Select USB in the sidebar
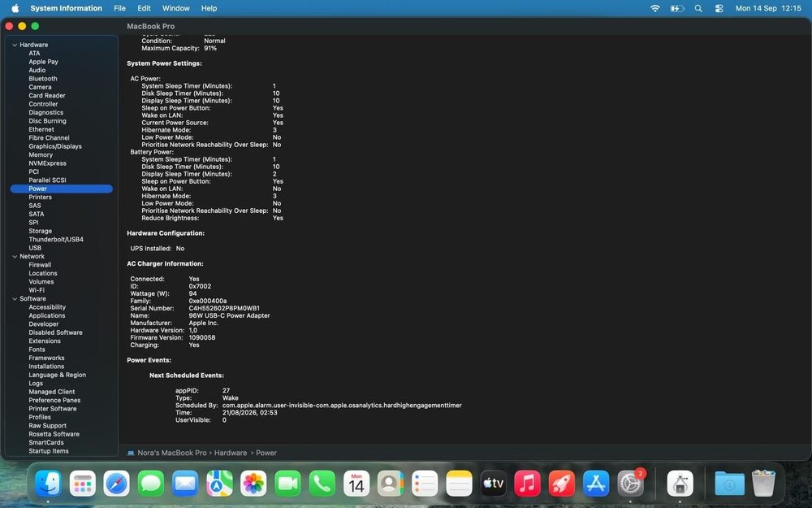The width and height of the screenshot is (812, 508). 35,248
